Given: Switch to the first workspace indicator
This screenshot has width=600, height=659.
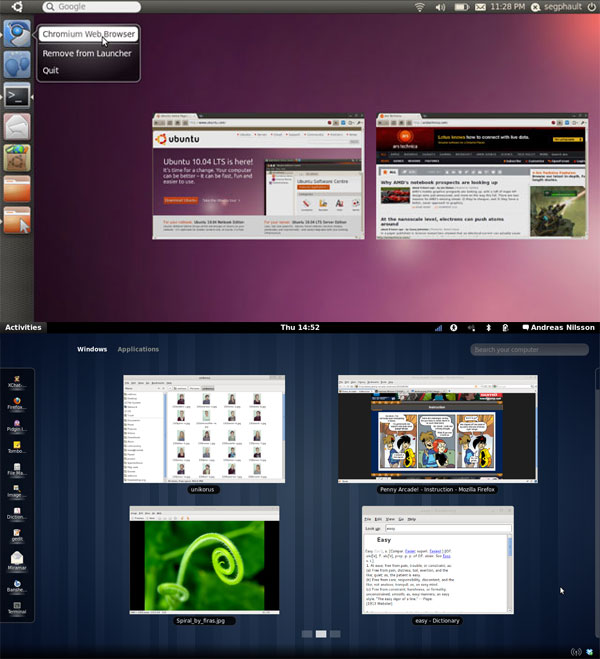Looking at the screenshot, I should 307,634.
